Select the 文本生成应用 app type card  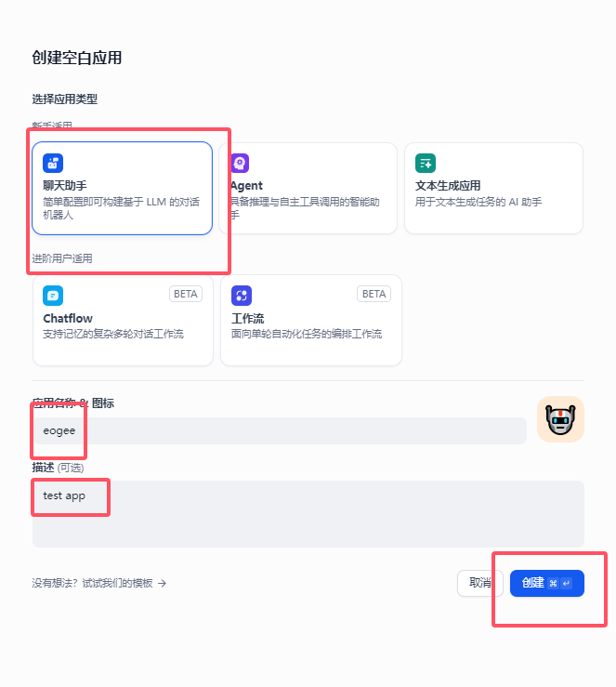(x=494, y=189)
